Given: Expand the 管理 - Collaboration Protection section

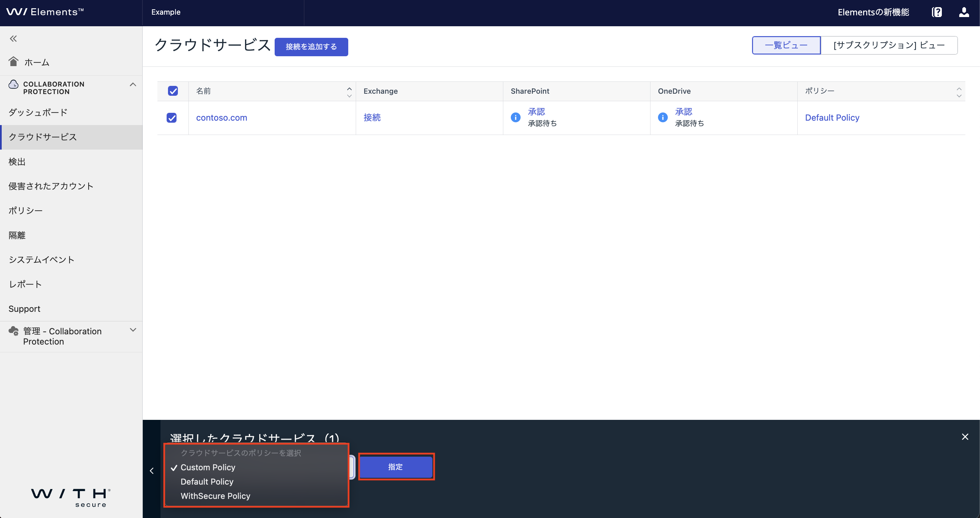Looking at the screenshot, I should tap(133, 330).
